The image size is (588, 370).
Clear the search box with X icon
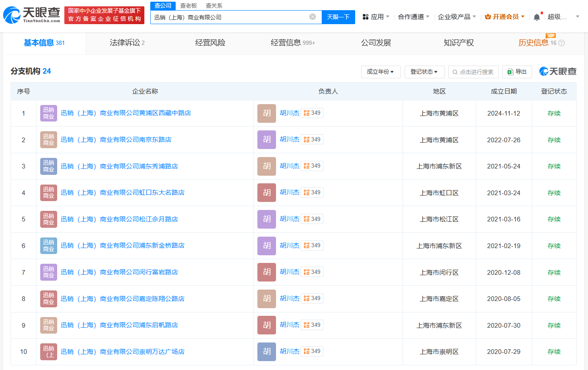312,17
